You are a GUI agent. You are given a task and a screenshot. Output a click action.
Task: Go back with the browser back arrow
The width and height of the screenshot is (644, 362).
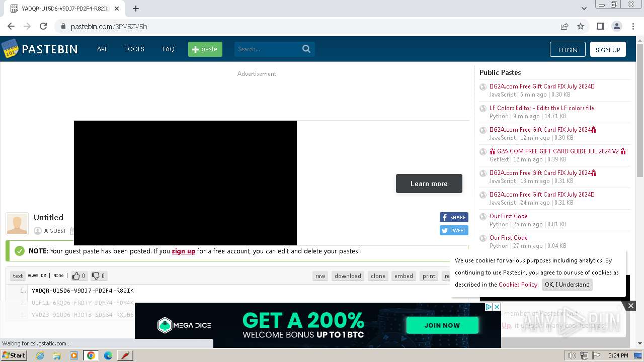(x=11, y=26)
